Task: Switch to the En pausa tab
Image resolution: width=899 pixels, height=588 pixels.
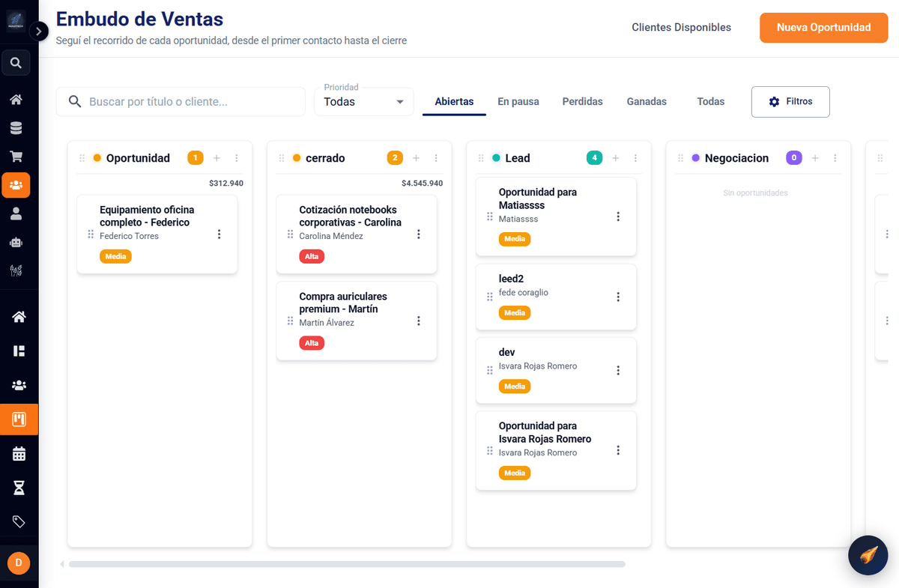Action: [x=518, y=102]
